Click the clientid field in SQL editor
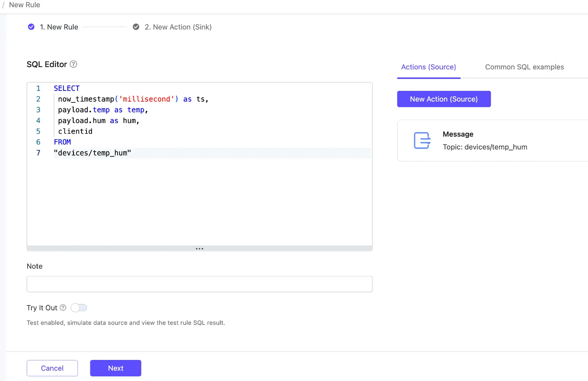588x381 pixels. pyautogui.click(x=75, y=131)
